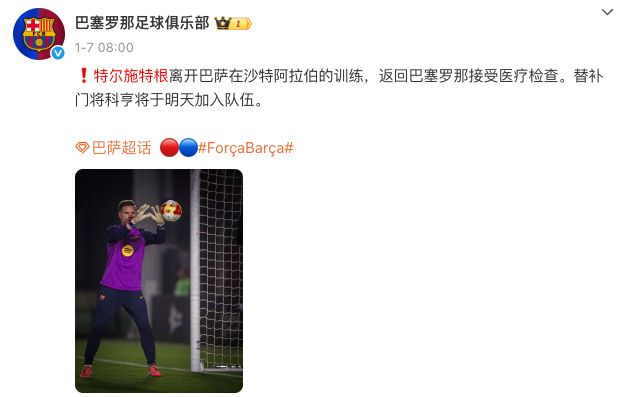Open the #ForçaBarça# hashtag
This screenshot has height=397, width=623.
tap(246, 148)
